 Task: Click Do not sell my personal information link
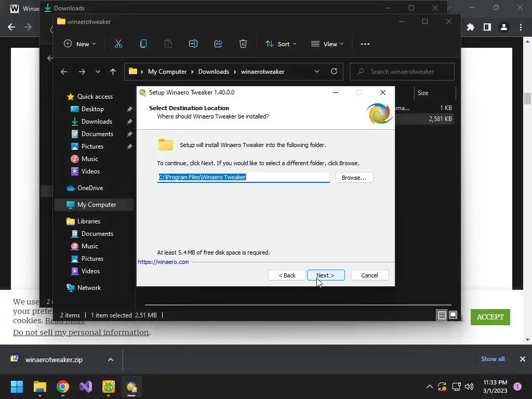81,332
